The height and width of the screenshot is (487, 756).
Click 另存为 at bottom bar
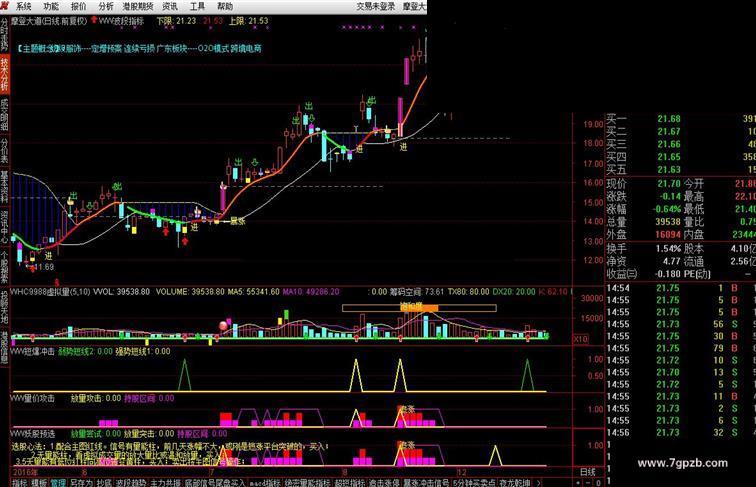pos(81,482)
